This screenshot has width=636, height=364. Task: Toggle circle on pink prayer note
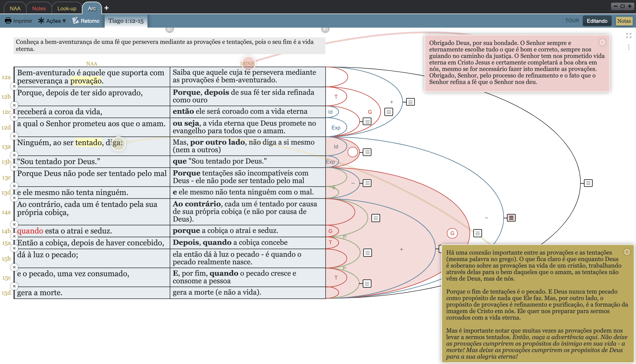pos(602,42)
